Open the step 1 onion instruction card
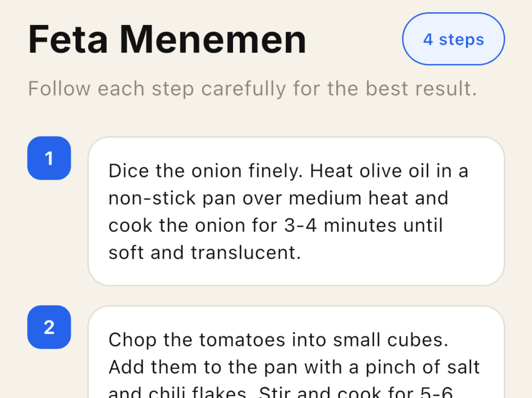Screen dimensions: 532x398 coord(296,211)
